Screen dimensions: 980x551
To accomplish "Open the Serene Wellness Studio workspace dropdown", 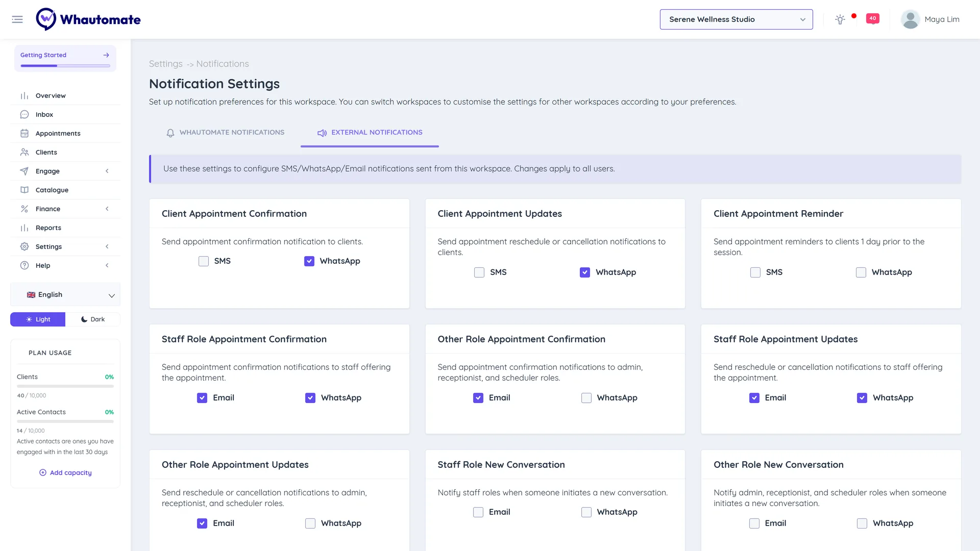I will (736, 19).
